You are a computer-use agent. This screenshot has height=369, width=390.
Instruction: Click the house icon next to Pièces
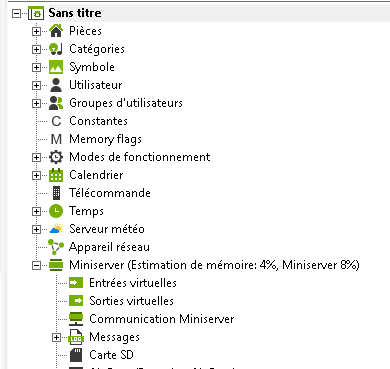click(x=56, y=31)
